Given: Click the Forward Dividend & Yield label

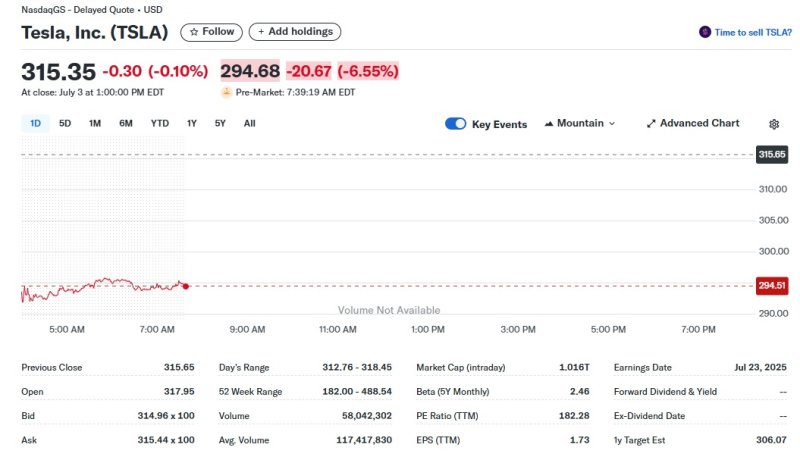Looking at the screenshot, I should point(665,392).
